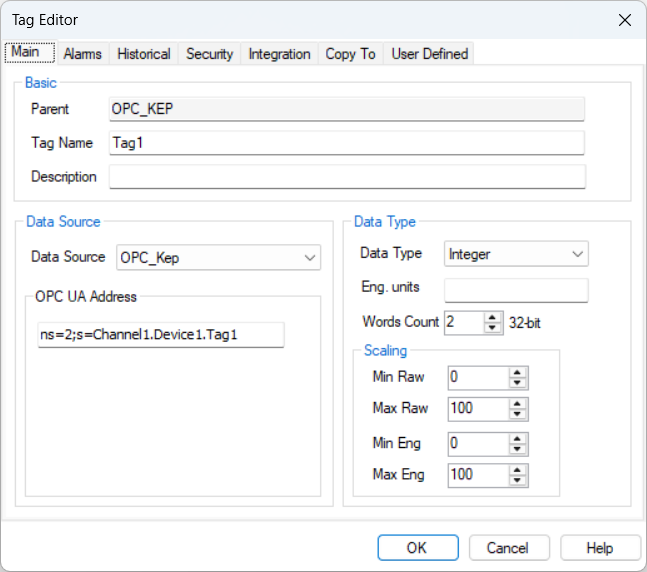
Task: Open the Copy To tab
Action: 350,54
